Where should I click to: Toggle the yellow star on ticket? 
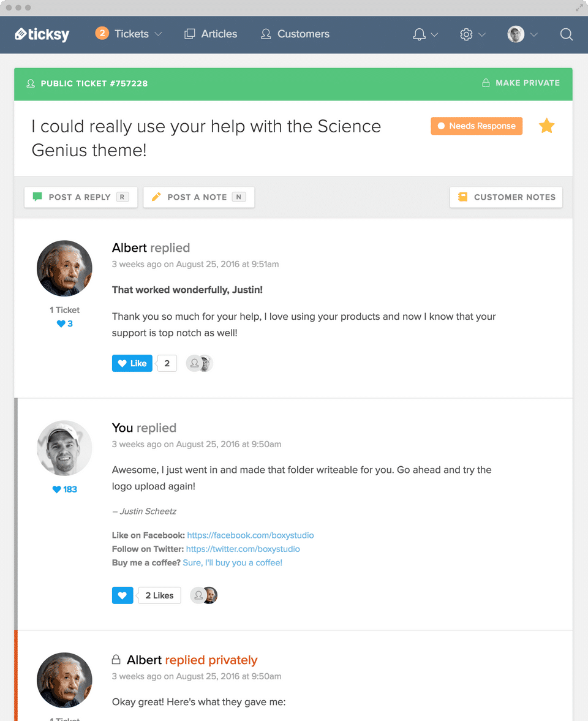tap(546, 126)
